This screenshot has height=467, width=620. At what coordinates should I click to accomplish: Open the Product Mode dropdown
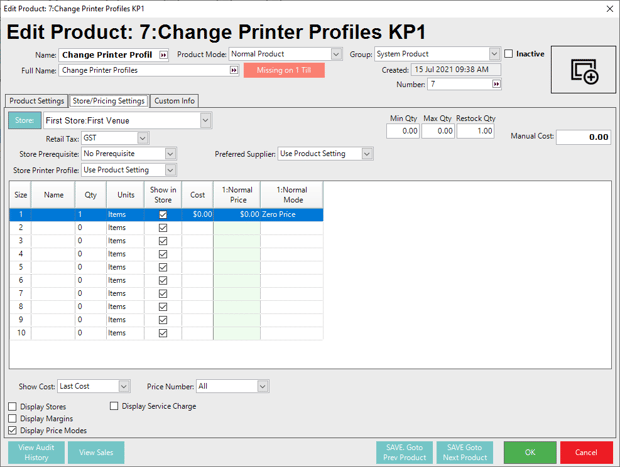(336, 54)
